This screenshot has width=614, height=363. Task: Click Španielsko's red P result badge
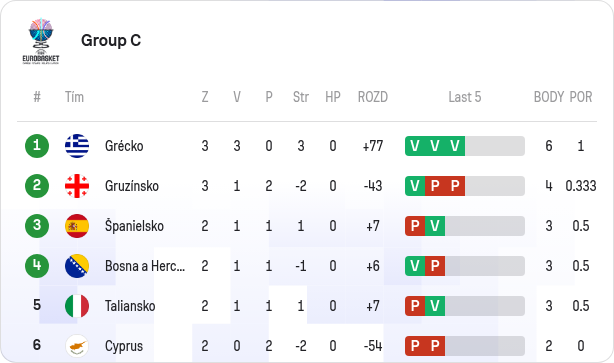point(415,226)
